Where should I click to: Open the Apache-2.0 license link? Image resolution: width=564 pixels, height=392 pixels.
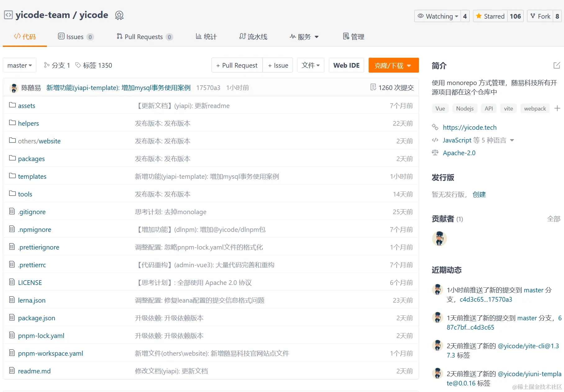[x=459, y=153]
